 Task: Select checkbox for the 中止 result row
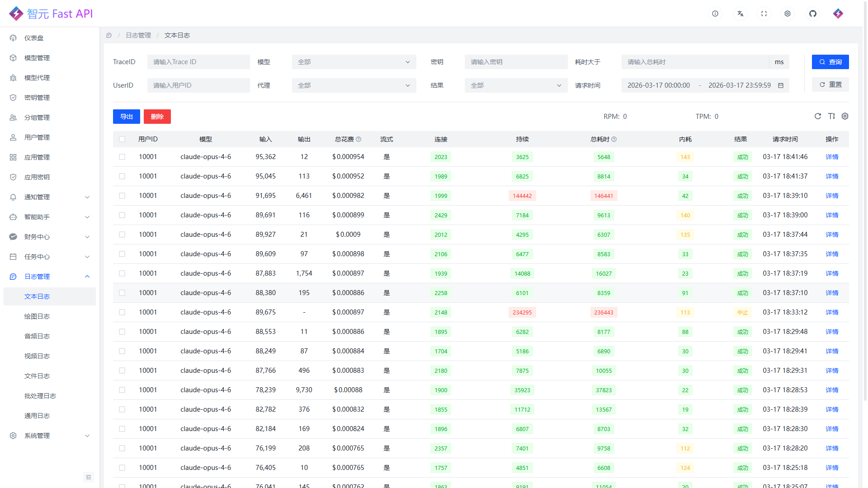pos(122,312)
